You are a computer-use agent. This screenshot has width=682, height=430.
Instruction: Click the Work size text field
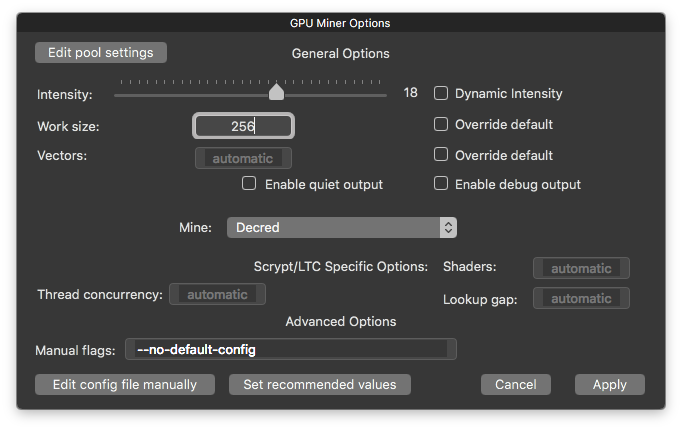(x=243, y=126)
